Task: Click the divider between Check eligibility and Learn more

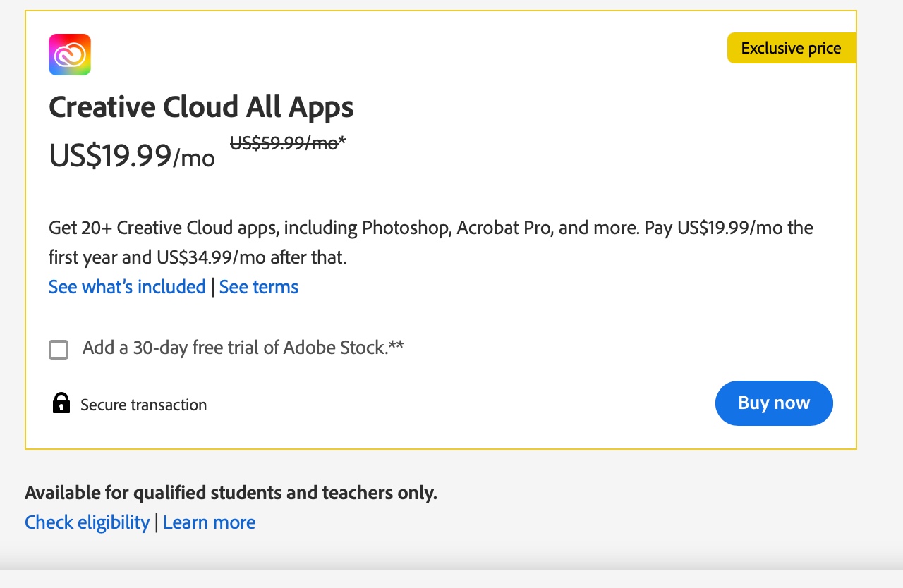Action: pos(157,522)
